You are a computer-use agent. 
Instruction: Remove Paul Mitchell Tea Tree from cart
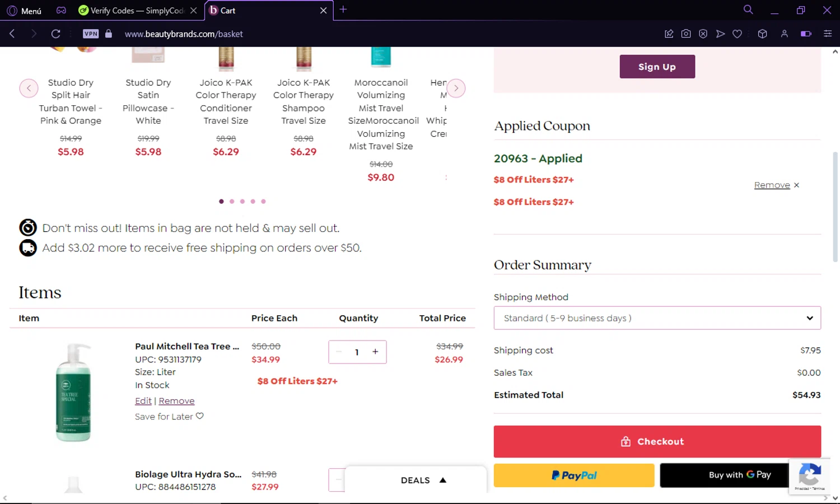click(x=176, y=401)
